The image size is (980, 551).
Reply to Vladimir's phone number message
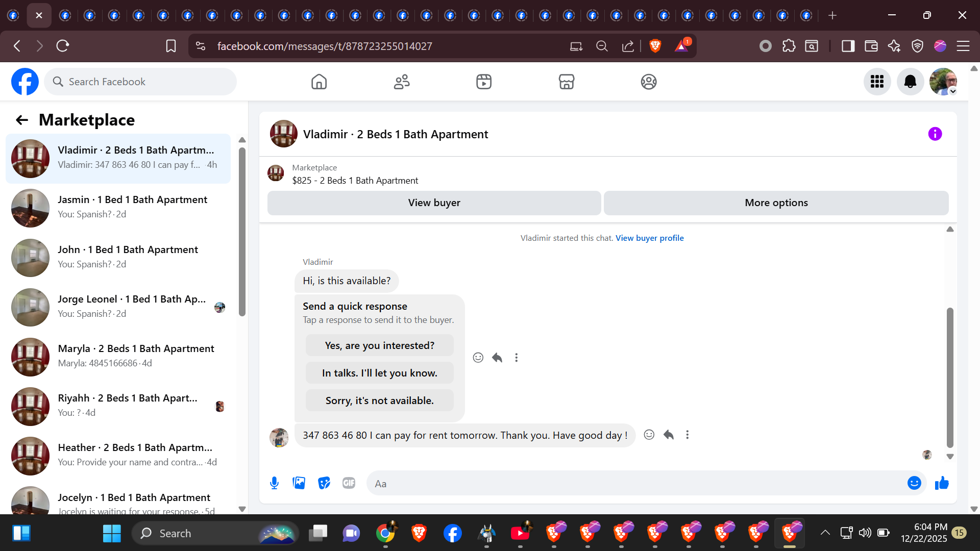(x=669, y=435)
